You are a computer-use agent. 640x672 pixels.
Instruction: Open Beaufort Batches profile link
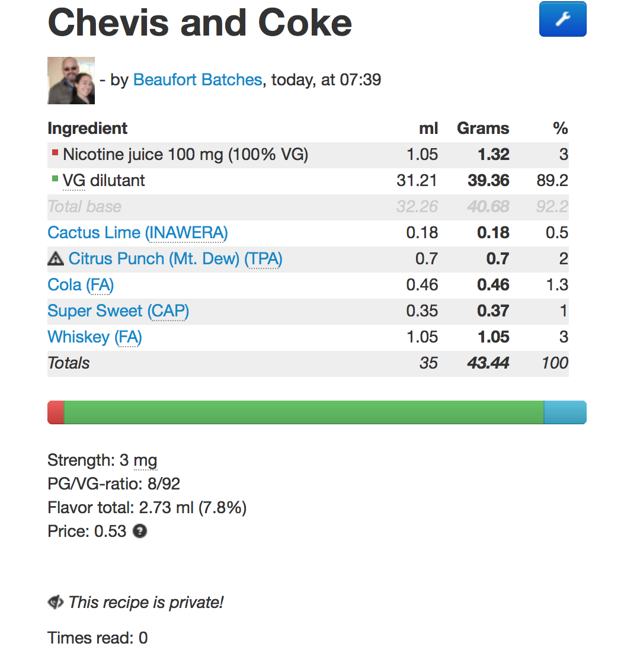pos(197,80)
